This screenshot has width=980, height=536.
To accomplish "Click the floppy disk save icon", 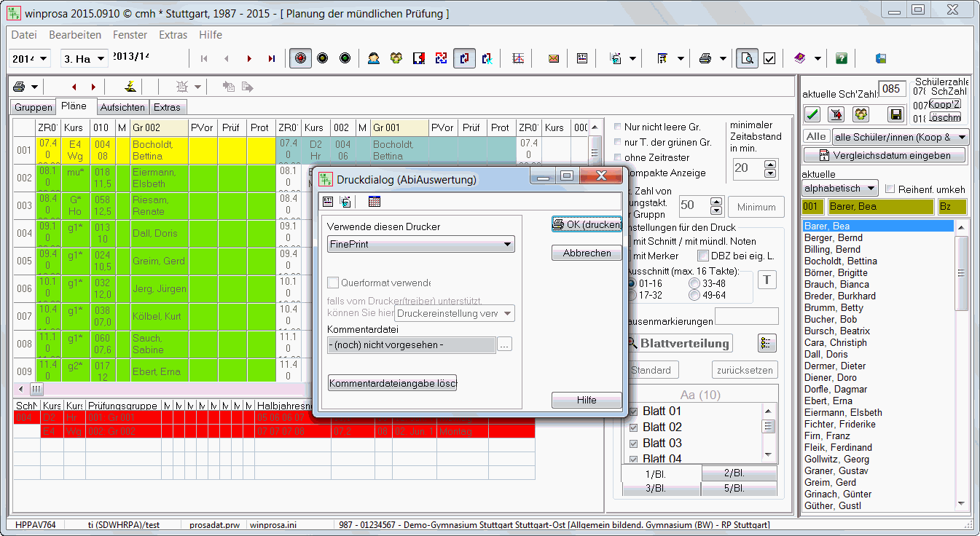I will [x=895, y=114].
